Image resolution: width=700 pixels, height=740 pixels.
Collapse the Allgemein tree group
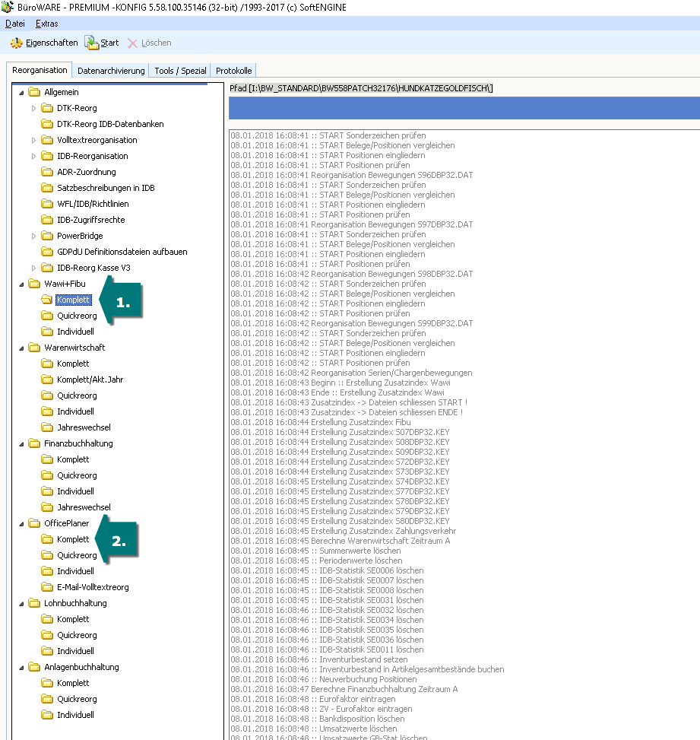[21, 92]
